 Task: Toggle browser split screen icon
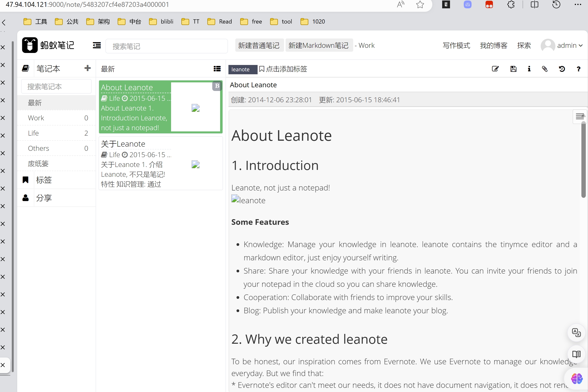pos(534,4)
